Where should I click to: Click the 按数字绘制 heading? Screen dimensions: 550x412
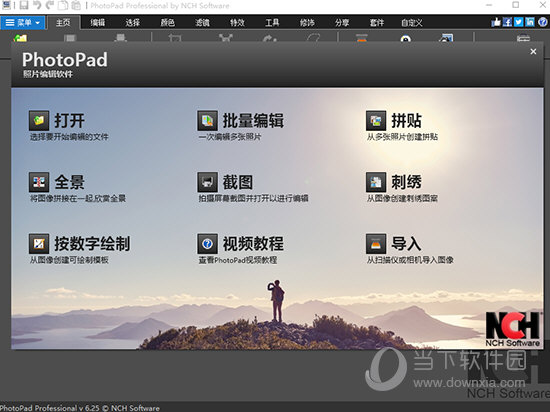point(92,244)
